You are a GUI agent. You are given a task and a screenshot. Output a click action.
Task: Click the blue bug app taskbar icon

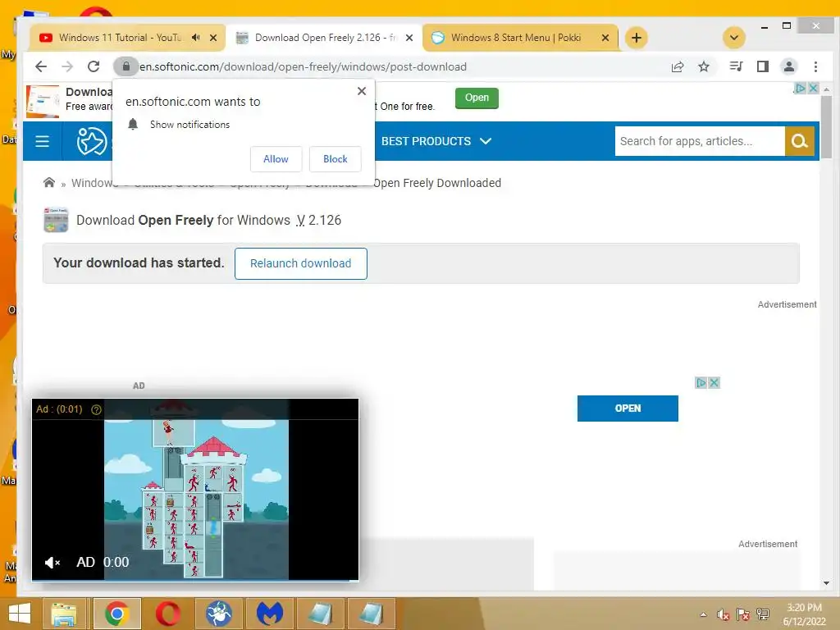(x=218, y=614)
